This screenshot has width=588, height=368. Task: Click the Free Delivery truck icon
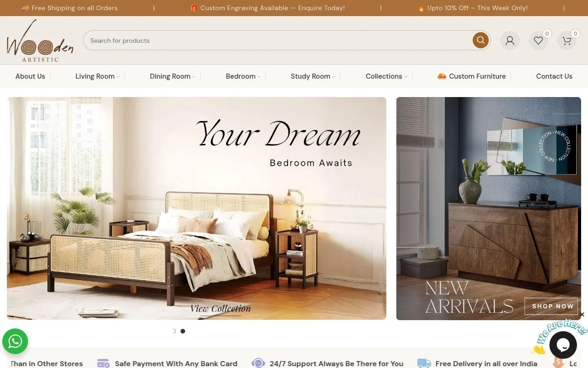[x=424, y=363]
